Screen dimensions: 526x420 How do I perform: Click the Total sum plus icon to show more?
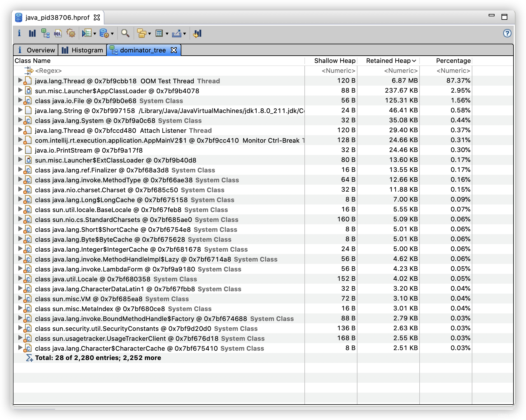(x=29, y=358)
